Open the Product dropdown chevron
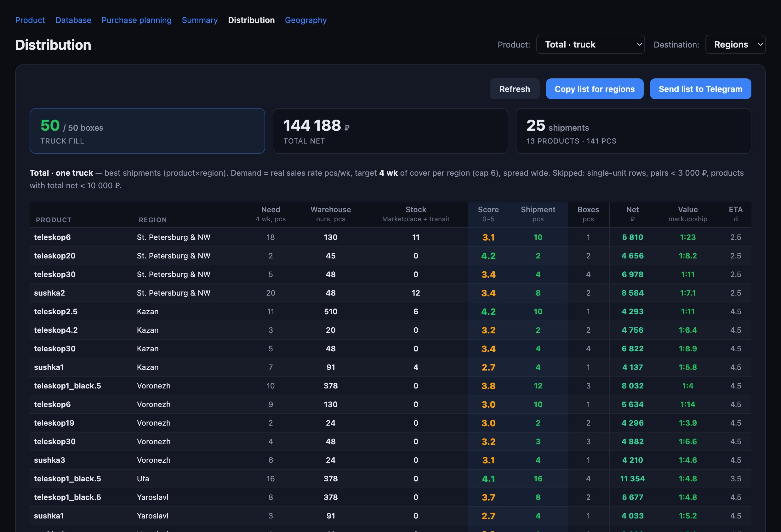Image resolution: width=781 pixels, height=532 pixels. click(x=639, y=44)
